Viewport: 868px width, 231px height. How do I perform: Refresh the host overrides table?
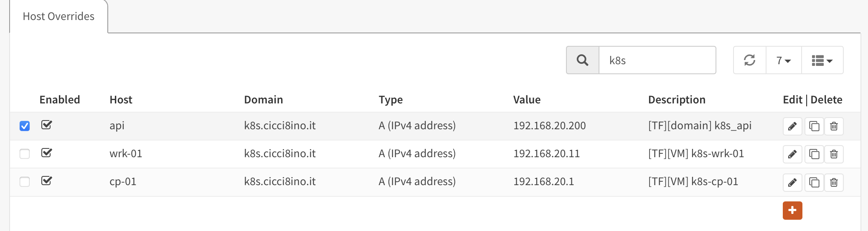coord(750,60)
